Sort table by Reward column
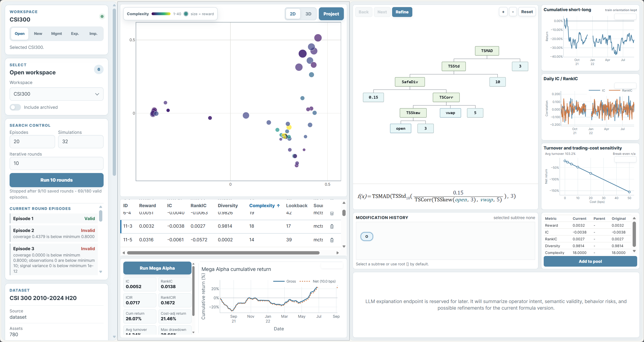 coord(148,206)
